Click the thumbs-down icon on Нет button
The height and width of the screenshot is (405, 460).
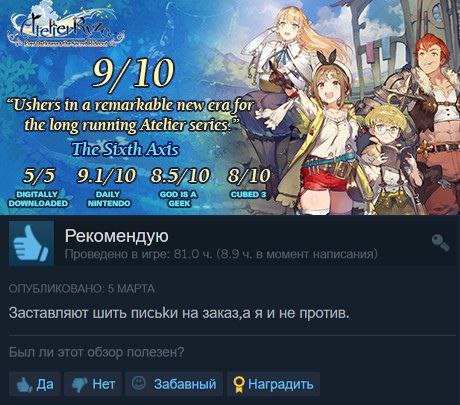pos(80,384)
